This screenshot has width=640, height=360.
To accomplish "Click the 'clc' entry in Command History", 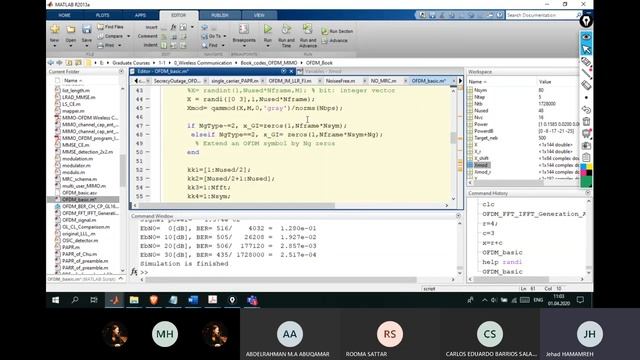I will [488, 204].
